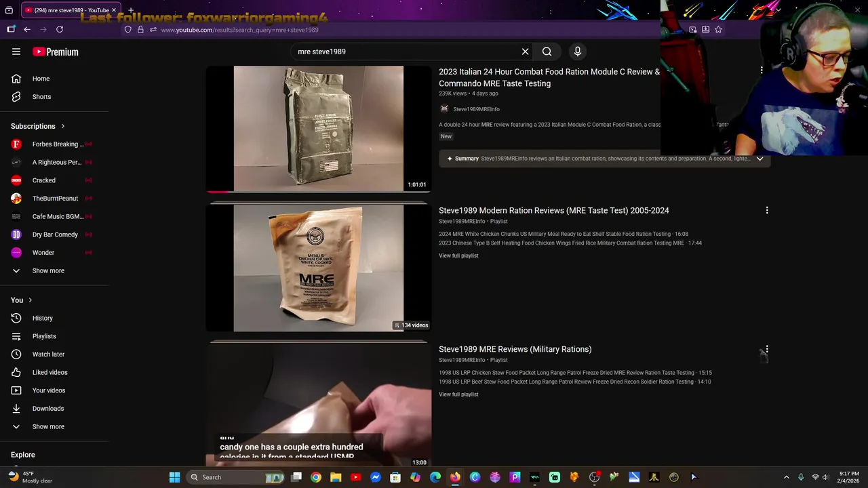The width and height of the screenshot is (868, 488).
Task: Click the Firefox taskbar icon
Action: pyautogui.click(x=455, y=477)
